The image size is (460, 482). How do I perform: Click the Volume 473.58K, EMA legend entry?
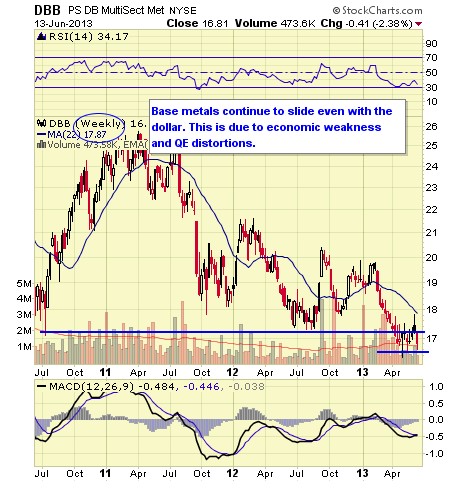click(x=97, y=144)
